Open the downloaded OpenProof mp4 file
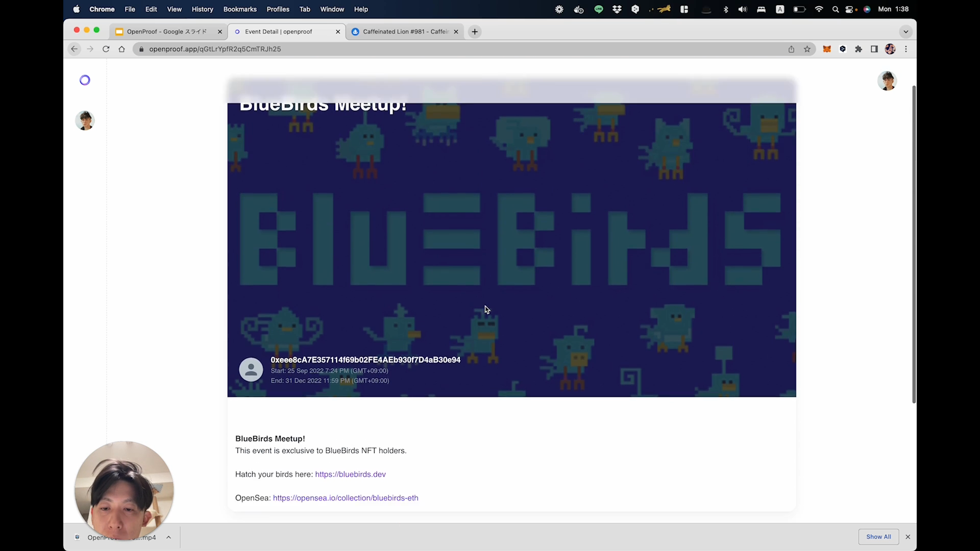980x551 pixels. click(121, 537)
